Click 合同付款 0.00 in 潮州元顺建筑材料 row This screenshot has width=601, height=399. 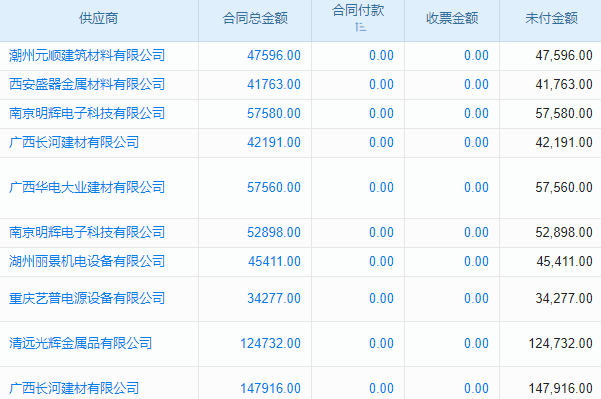tap(381, 55)
